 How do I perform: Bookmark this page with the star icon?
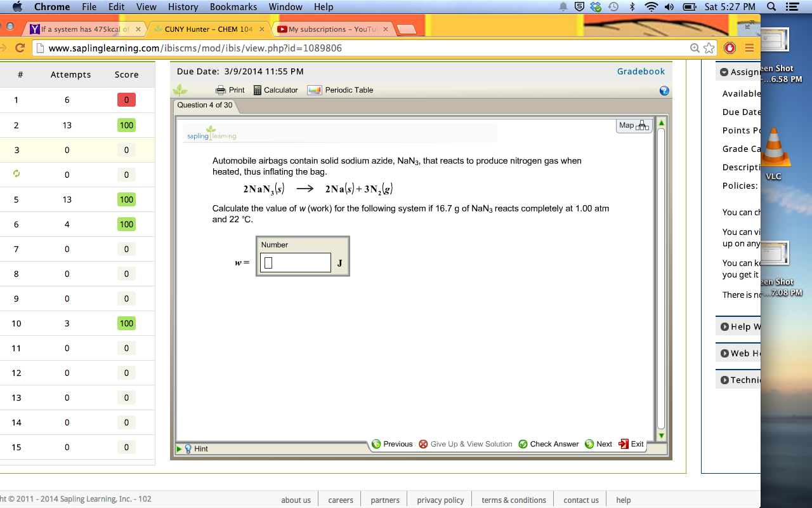coord(709,48)
